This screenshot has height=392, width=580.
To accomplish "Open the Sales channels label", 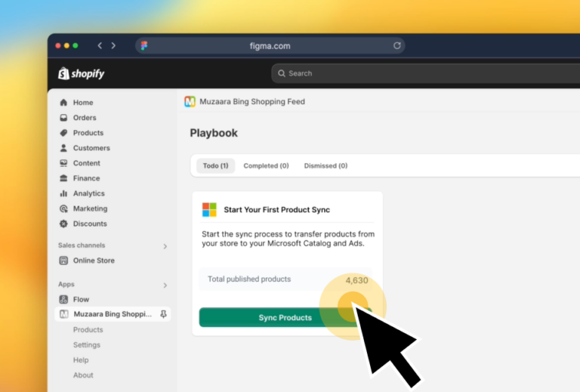I will pyautogui.click(x=82, y=245).
